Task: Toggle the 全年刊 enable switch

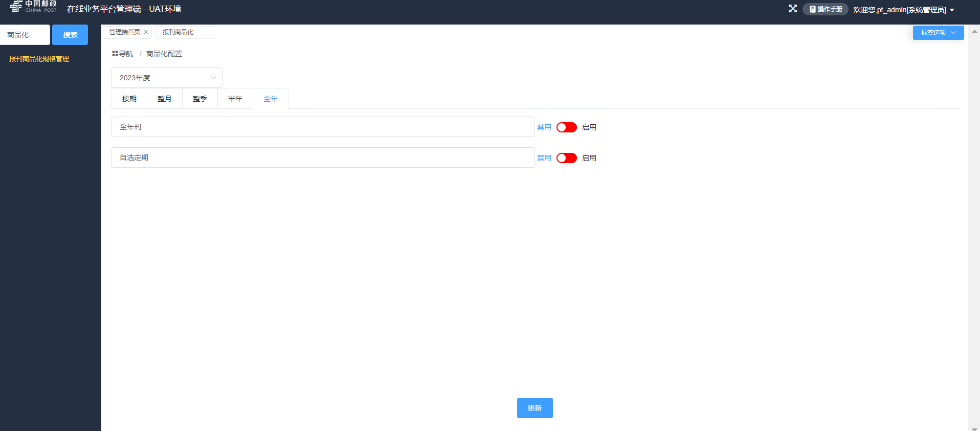Action: [x=567, y=127]
